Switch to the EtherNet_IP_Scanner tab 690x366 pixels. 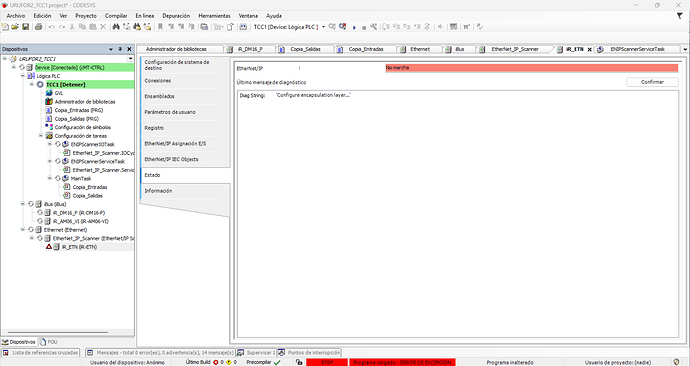(514, 49)
